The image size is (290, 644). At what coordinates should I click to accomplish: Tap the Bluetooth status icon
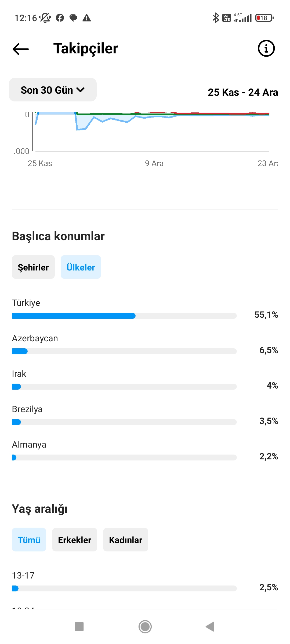click(216, 18)
